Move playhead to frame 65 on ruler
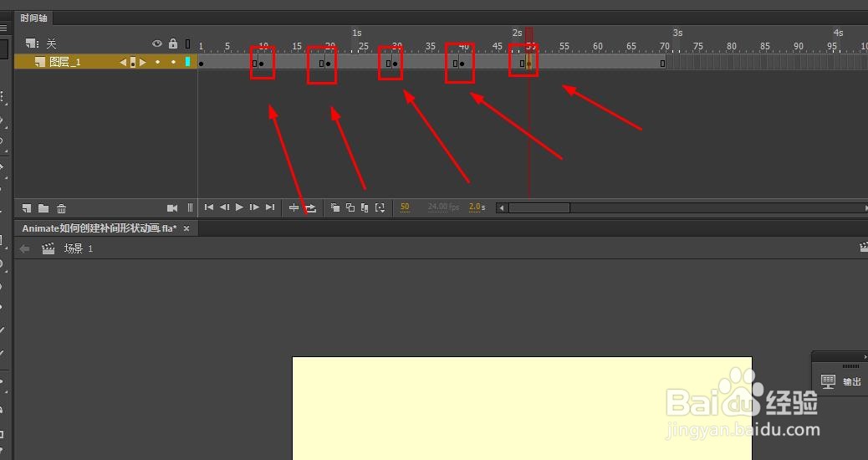 [631, 47]
